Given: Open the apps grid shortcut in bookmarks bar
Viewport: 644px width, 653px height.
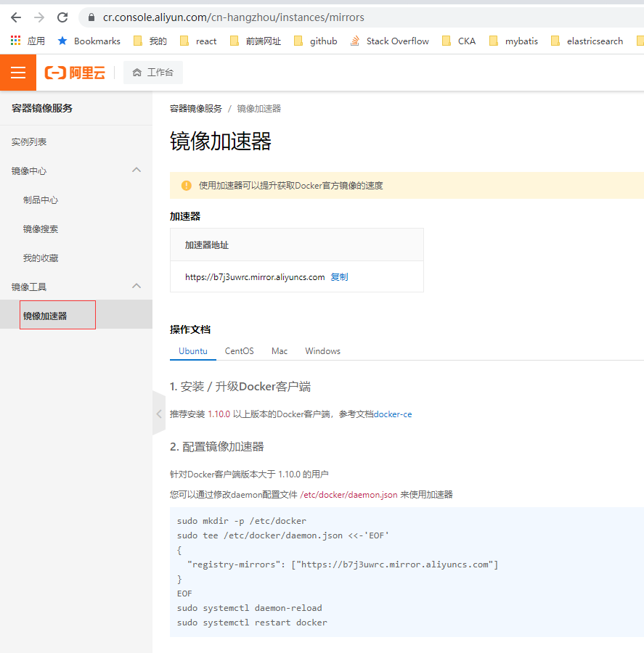Looking at the screenshot, I should [28, 41].
